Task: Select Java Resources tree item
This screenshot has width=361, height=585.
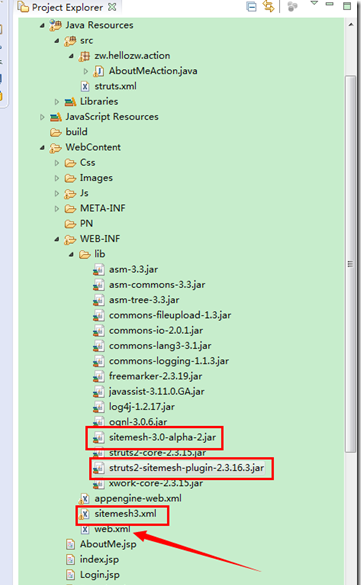Action: (99, 25)
